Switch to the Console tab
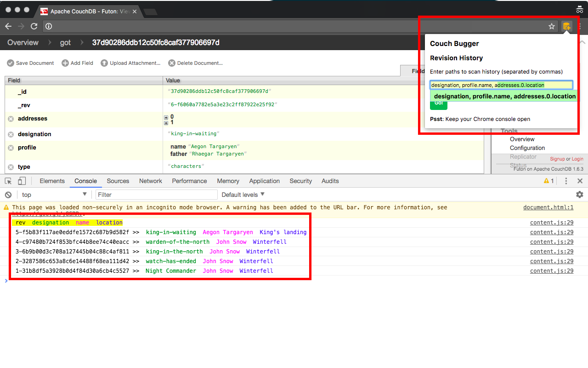 pyautogui.click(x=85, y=181)
